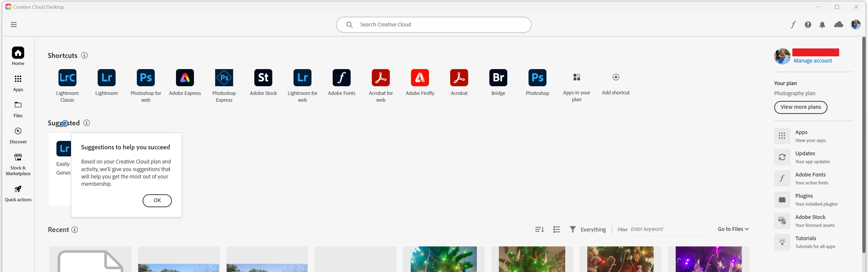The image size is (868, 272).
Task: Open Apps in your plan
Action: (x=576, y=78)
